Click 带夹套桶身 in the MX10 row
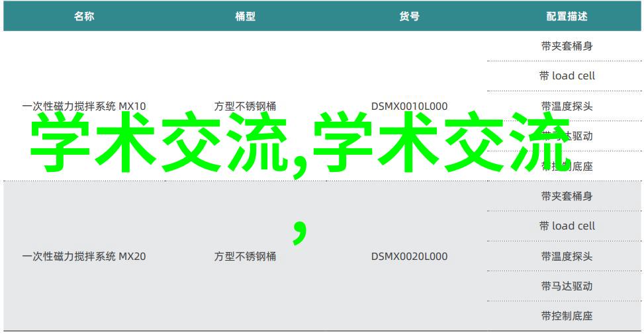The width and height of the screenshot is (644, 334). click(567, 46)
